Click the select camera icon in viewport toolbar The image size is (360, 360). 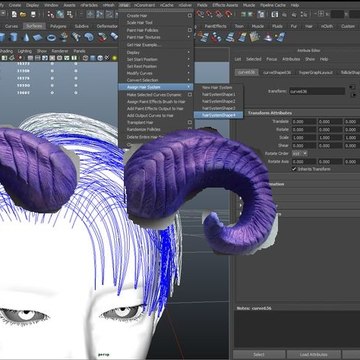tap(4, 58)
